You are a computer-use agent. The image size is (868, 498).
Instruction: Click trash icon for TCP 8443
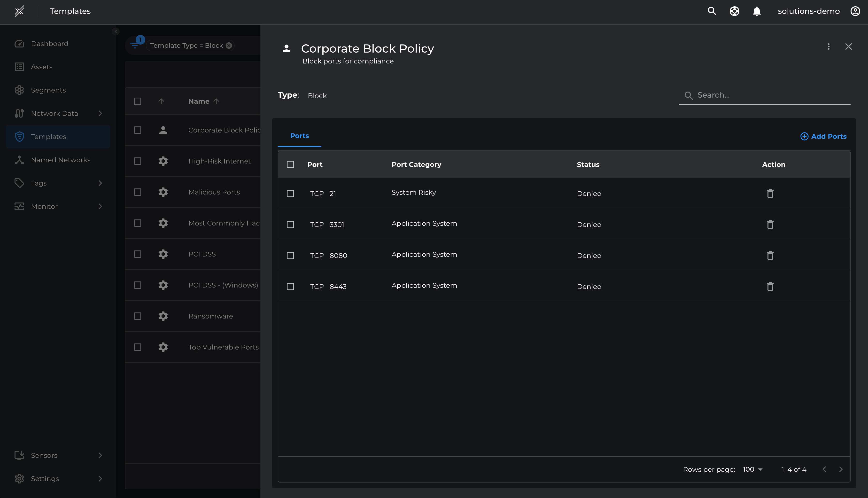coord(770,287)
